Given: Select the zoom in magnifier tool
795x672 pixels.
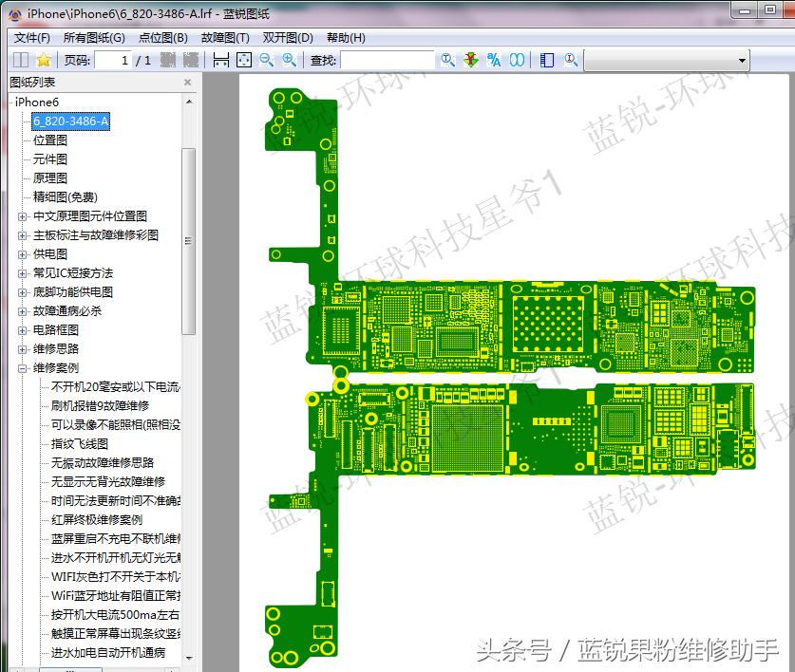Looking at the screenshot, I should [x=287, y=60].
